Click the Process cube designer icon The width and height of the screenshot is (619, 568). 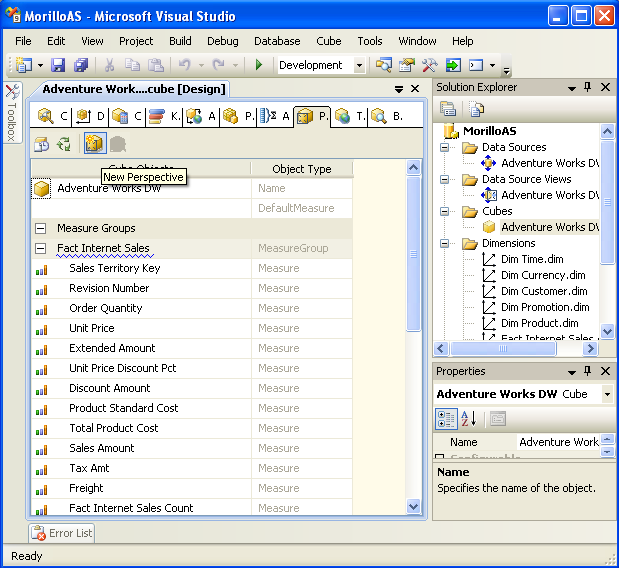(41, 144)
